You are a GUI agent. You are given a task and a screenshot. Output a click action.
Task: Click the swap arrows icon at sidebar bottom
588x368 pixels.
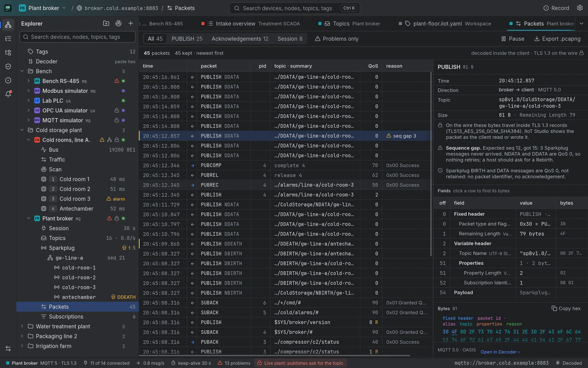(8, 349)
